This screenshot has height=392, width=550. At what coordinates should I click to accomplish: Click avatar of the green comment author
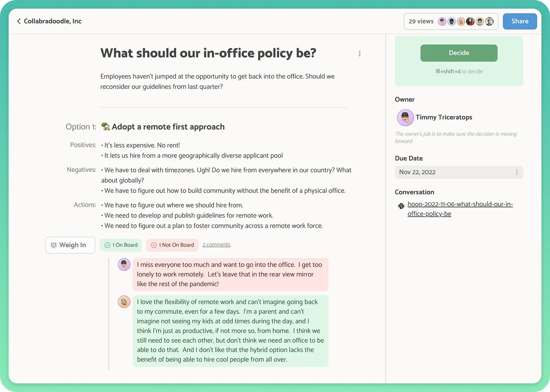point(124,302)
